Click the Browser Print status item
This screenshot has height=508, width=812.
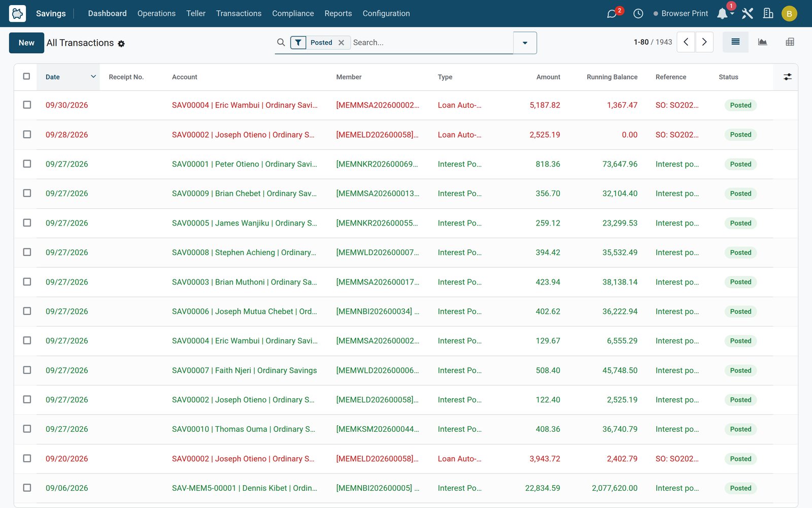point(681,14)
